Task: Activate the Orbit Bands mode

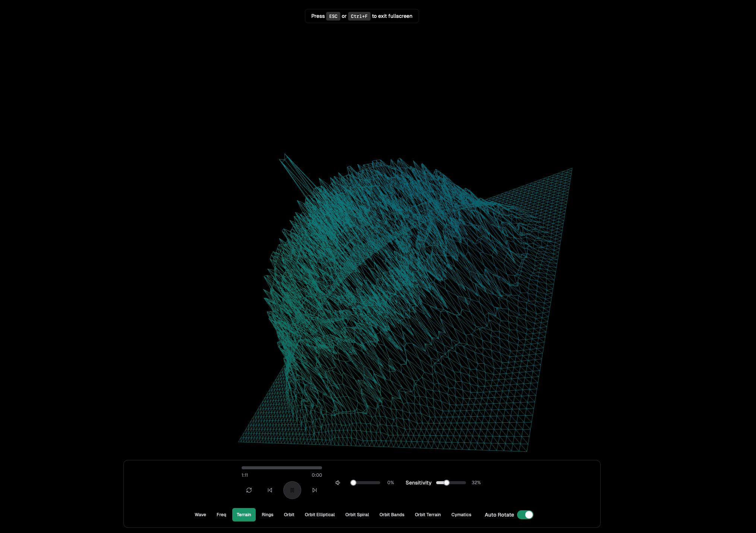Action: click(392, 515)
